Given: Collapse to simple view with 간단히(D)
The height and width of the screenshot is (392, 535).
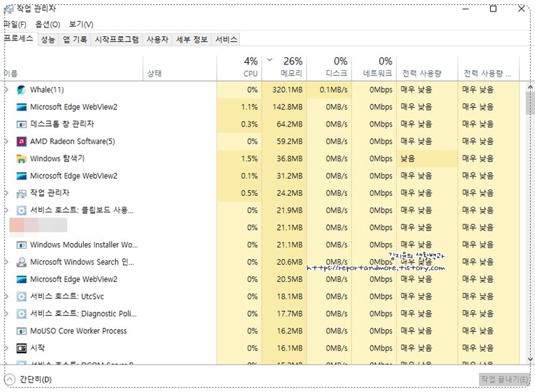Looking at the screenshot, I should [x=29, y=380].
